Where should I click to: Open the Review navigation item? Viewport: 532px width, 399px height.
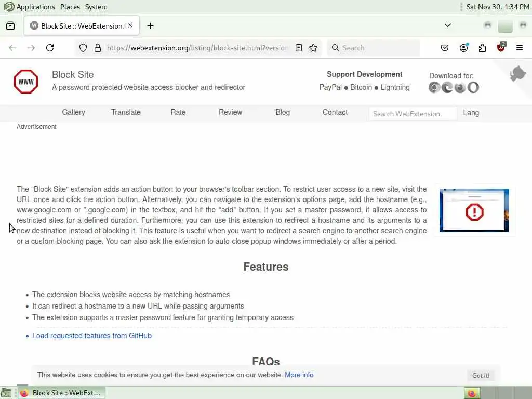[230, 112]
